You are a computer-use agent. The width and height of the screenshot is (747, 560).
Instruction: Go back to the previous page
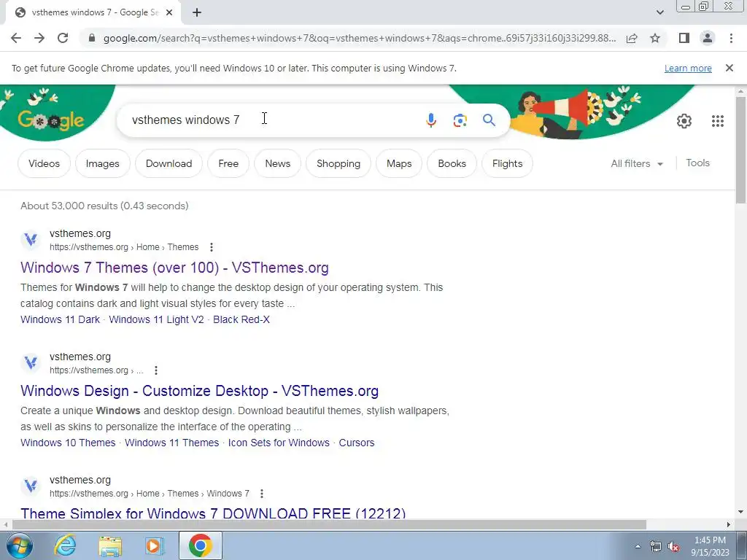point(16,38)
